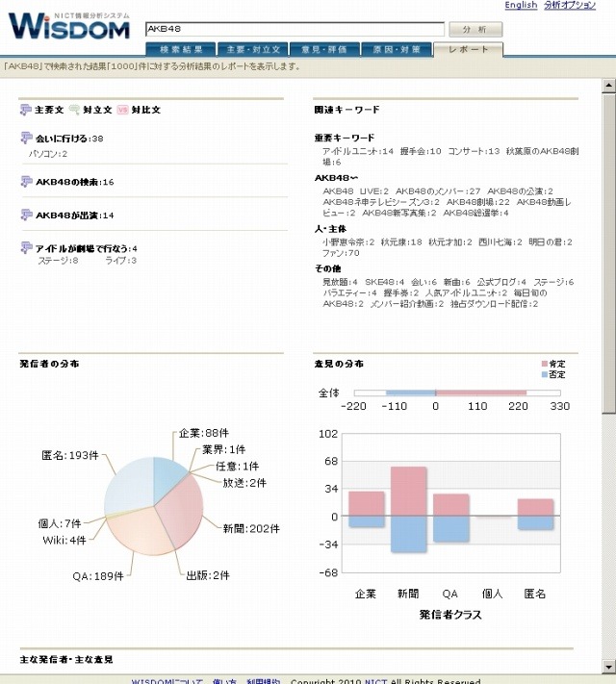Screen dimensions: 616x684
Task: Click icon beside アイドルが劇場で行なう:4
Action: pos(26,247)
